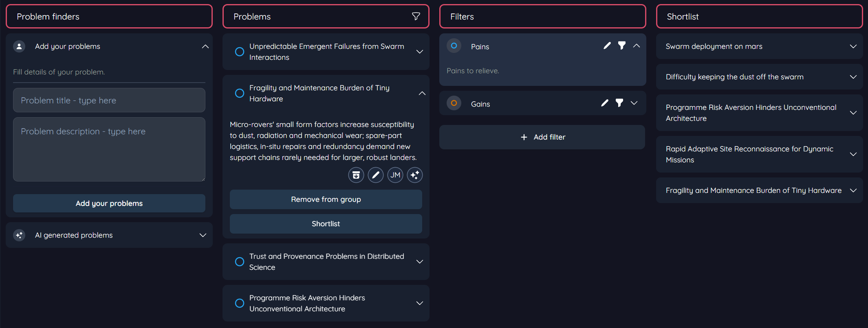The height and width of the screenshot is (328, 868).
Task: Select radio circle for Programme Risk Aversion problem
Action: 240,303
